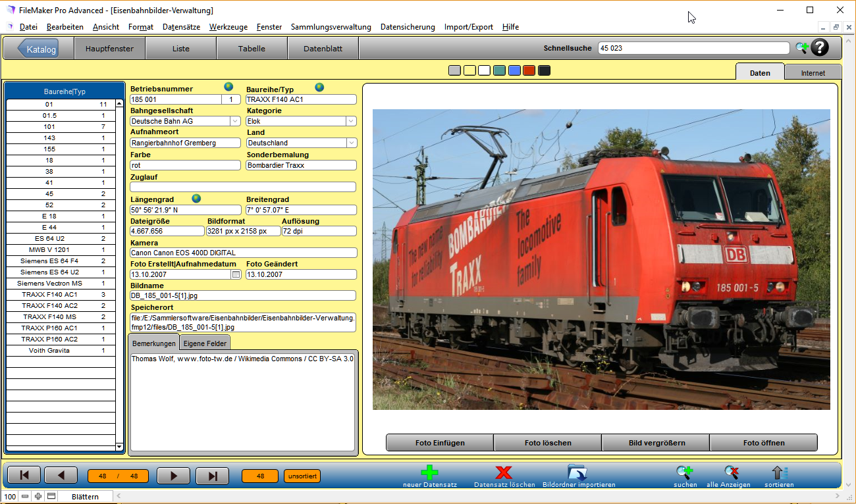This screenshot has height=504, width=856.
Task: Open the Kategorie dropdown showing Elok
Action: [x=351, y=121]
